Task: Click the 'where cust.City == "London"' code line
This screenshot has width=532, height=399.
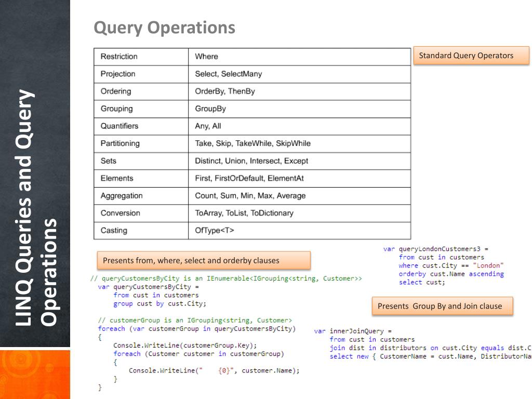Action: click(451, 265)
